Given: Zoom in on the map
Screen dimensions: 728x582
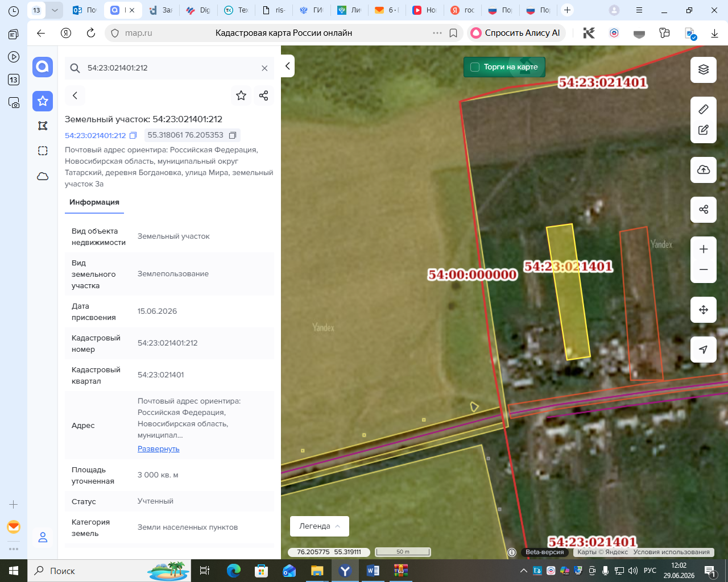Looking at the screenshot, I should (x=704, y=250).
